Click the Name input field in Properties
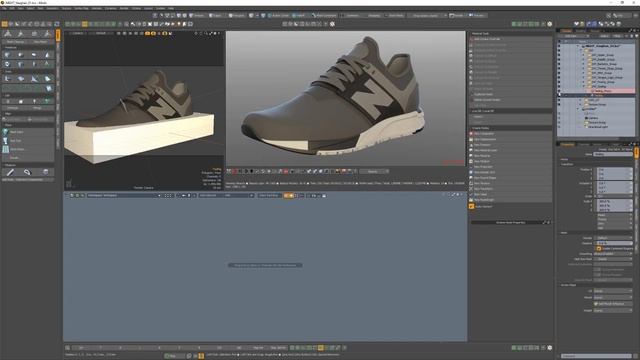The width and height of the screenshot is (640, 360). 613,154
